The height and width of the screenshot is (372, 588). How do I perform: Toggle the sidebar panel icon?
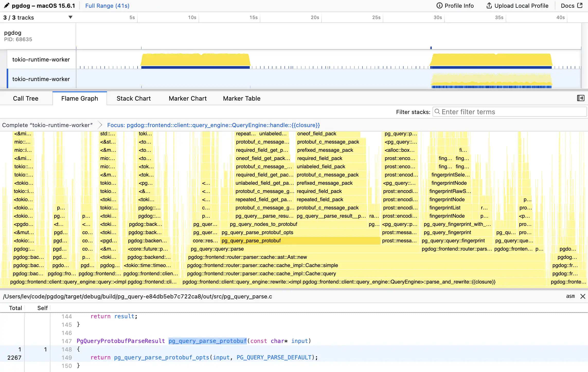pyautogui.click(x=581, y=98)
